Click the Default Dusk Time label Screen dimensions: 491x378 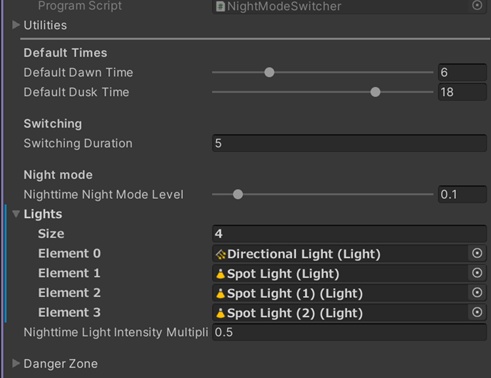76,92
